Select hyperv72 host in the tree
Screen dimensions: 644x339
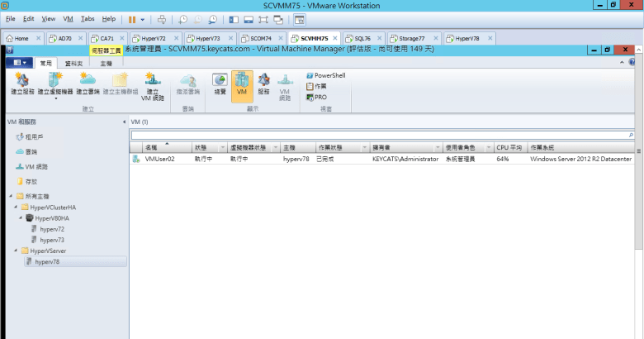(51, 228)
